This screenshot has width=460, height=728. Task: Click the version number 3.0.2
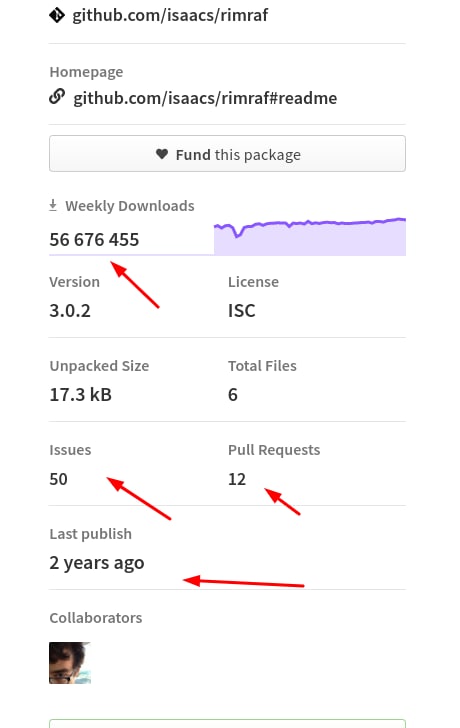tap(70, 311)
